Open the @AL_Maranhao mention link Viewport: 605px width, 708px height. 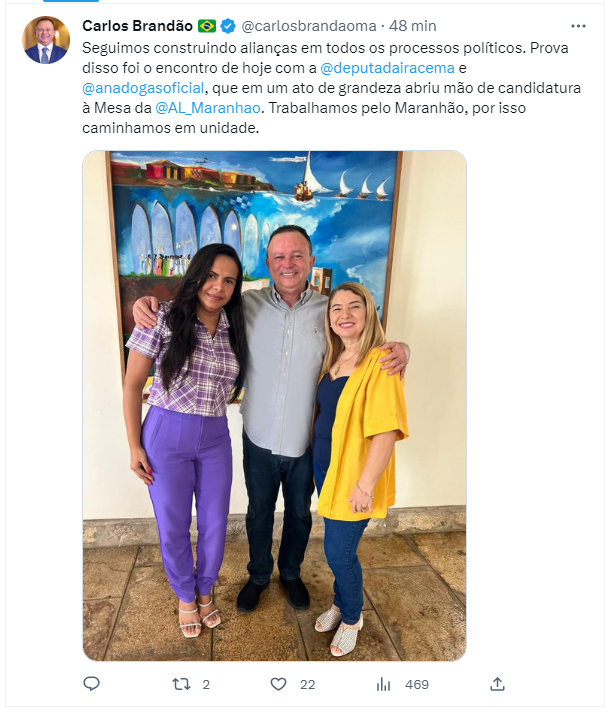[208, 108]
